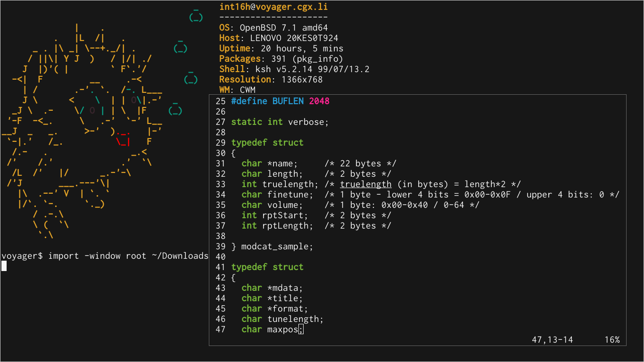
Task: Click the opening brace on line 42
Action: pos(233,278)
